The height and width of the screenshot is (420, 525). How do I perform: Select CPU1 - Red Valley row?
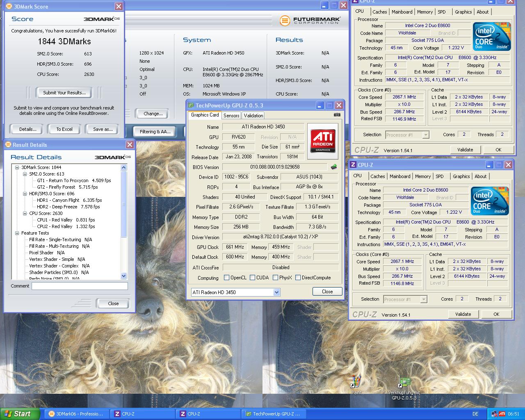[x=66, y=220]
